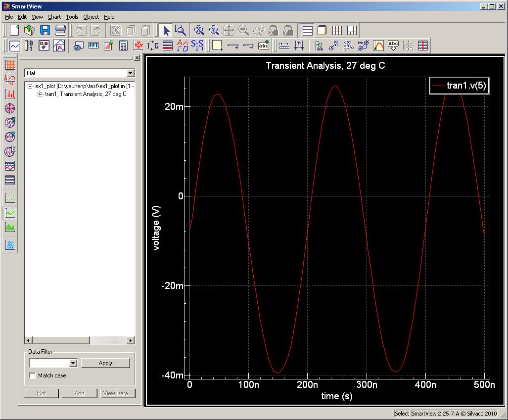
Task: Open the Flat view dropdown
Action: 130,73
